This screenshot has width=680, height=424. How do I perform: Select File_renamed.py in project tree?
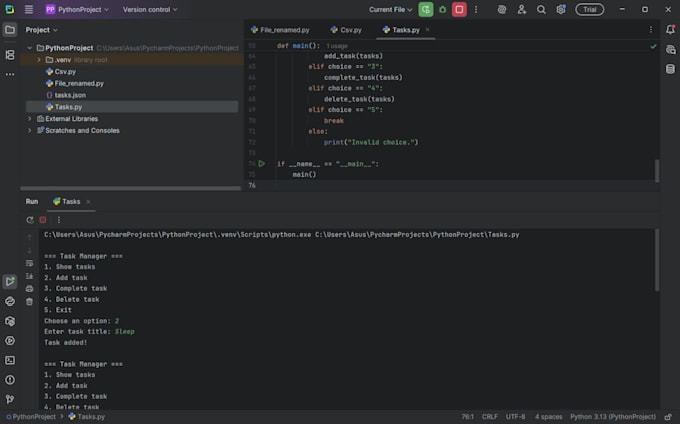point(79,83)
